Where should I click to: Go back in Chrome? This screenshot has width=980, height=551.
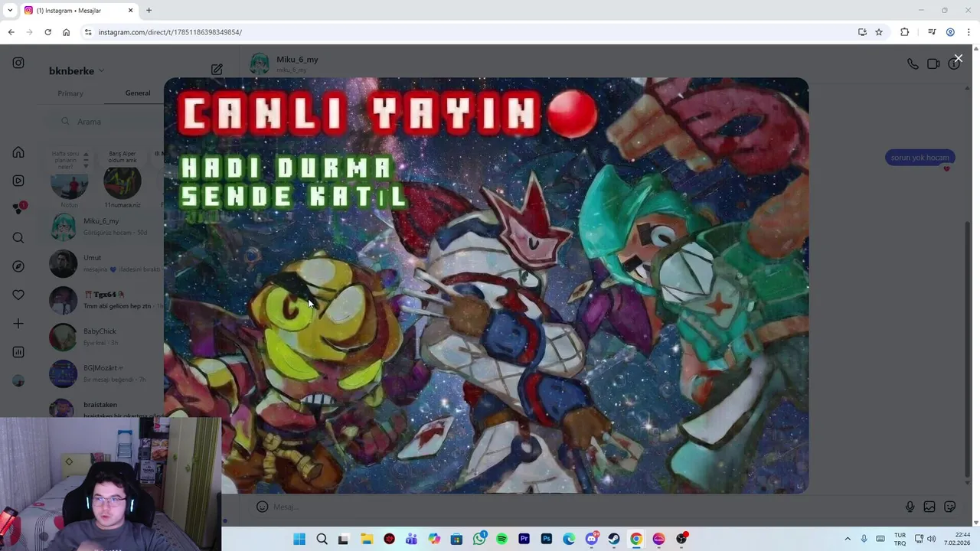11,32
